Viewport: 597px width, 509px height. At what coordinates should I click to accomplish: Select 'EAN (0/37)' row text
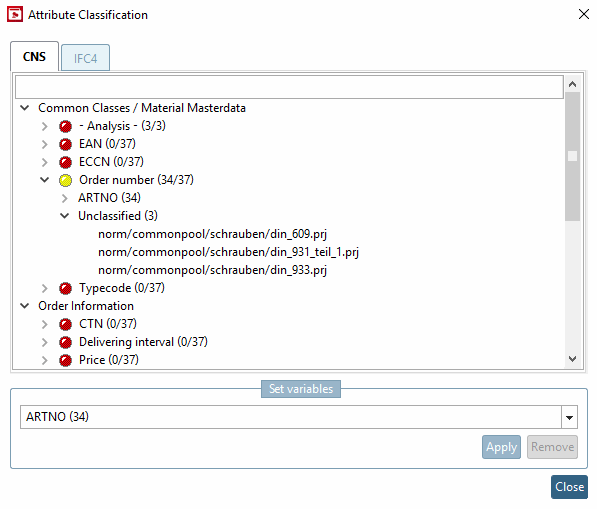click(107, 144)
